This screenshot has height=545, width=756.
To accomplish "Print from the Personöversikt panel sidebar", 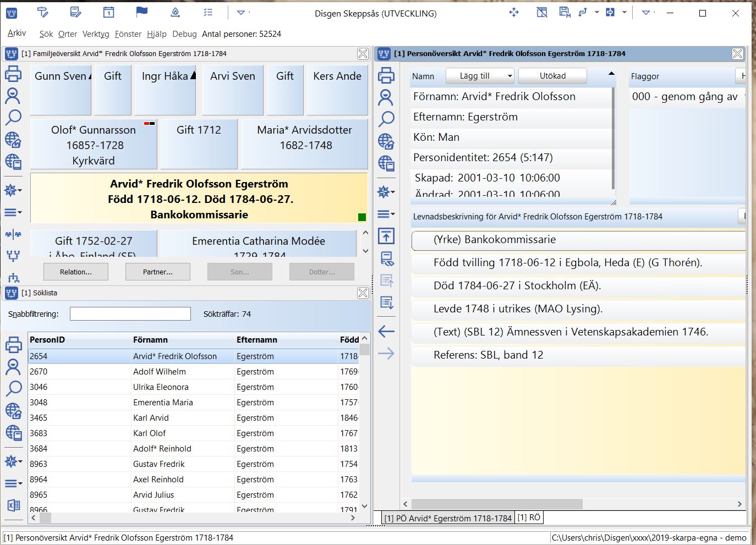I will [386, 75].
